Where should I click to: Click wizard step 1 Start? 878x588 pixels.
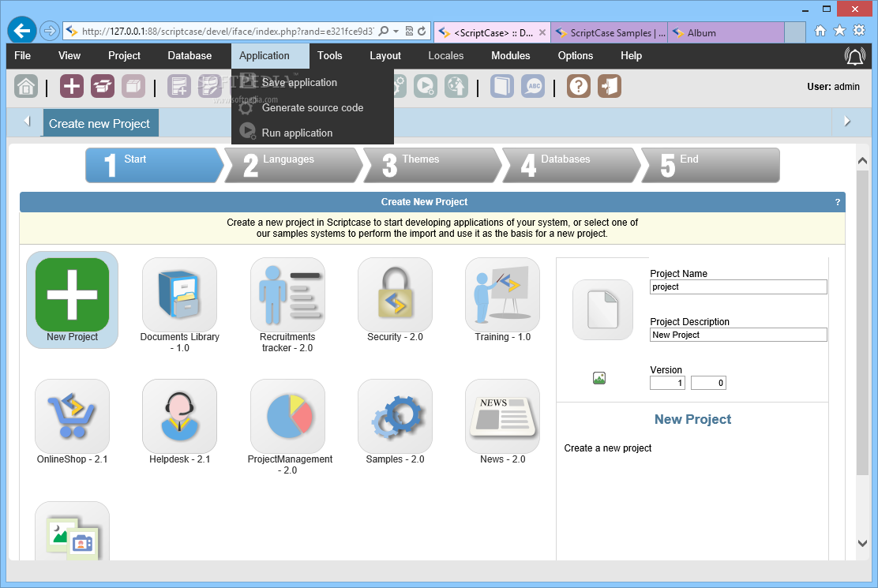click(x=155, y=165)
